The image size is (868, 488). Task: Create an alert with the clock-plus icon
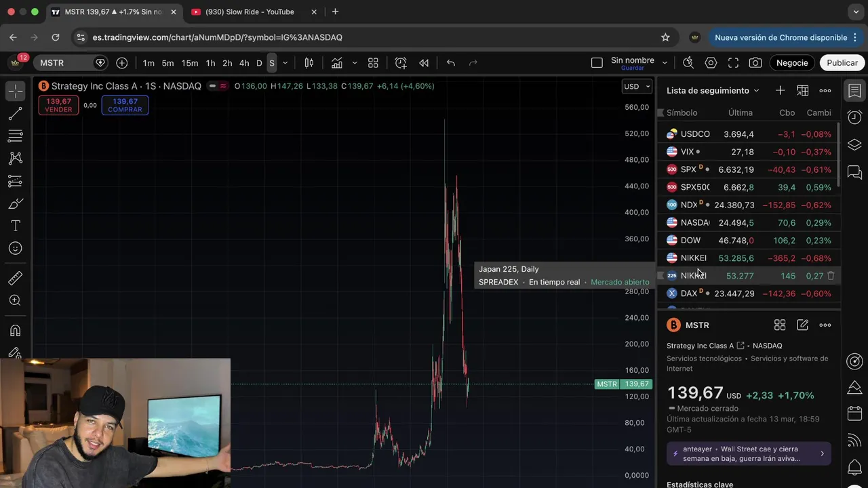(x=401, y=63)
